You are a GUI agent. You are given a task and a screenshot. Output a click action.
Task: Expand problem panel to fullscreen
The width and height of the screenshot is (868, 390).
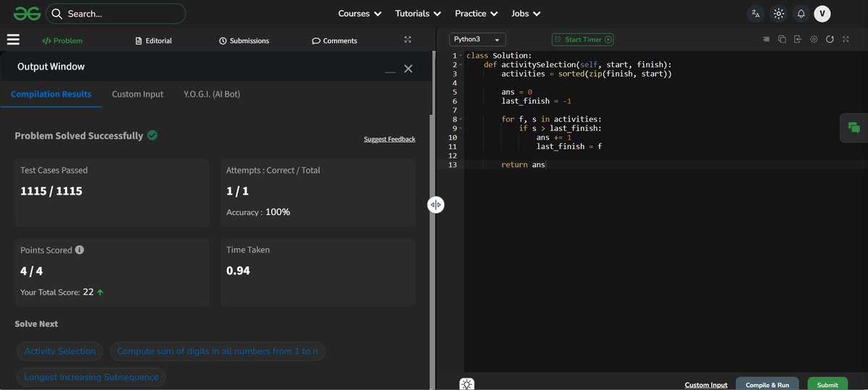(x=408, y=41)
